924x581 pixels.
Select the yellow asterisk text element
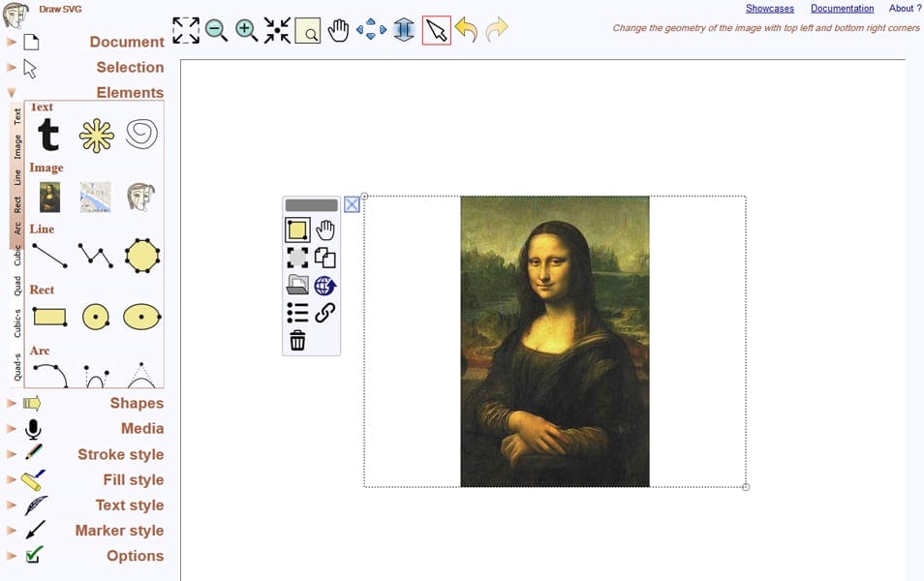click(96, 136)
